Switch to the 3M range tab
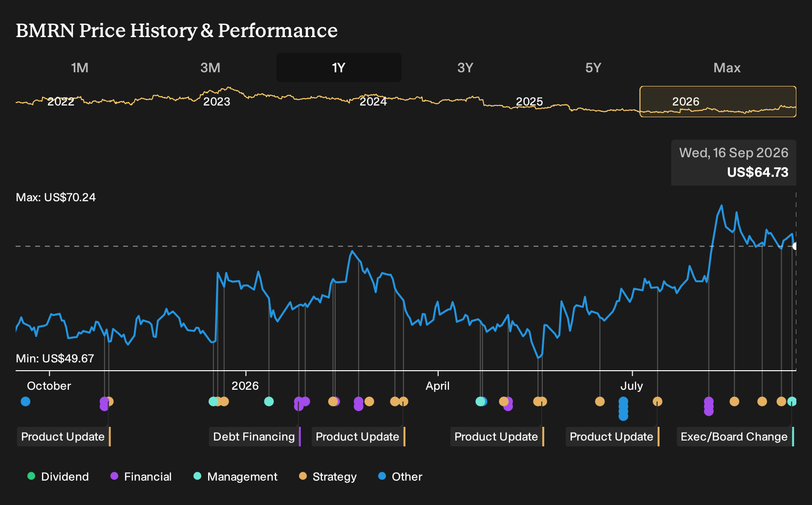 pos(210,67)
